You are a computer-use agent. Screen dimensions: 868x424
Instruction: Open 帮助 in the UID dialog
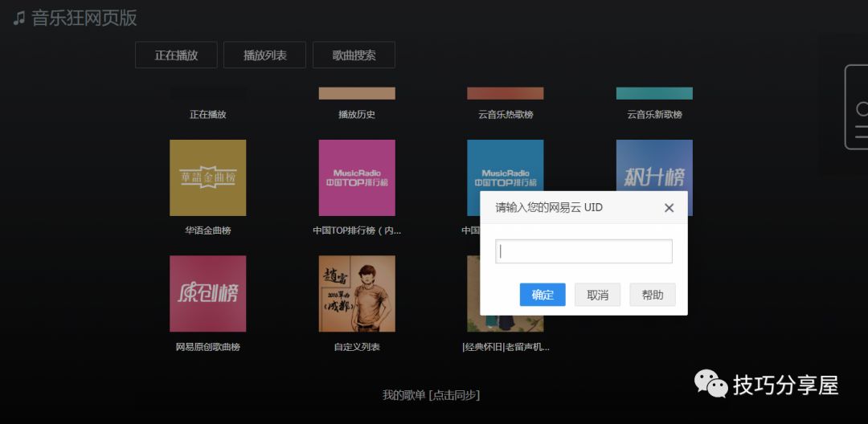[x=652, y=295]
